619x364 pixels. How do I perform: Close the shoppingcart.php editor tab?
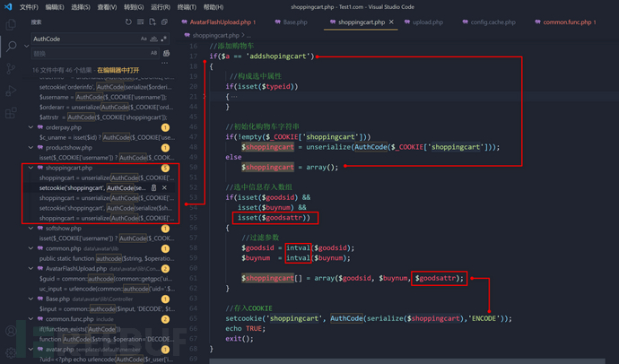pyautogui.click(x=389, y=22)
